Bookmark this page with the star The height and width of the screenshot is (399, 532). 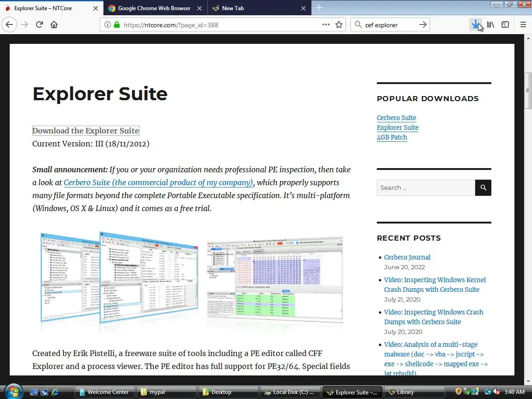pyautogui.click(x=339, y=24)
